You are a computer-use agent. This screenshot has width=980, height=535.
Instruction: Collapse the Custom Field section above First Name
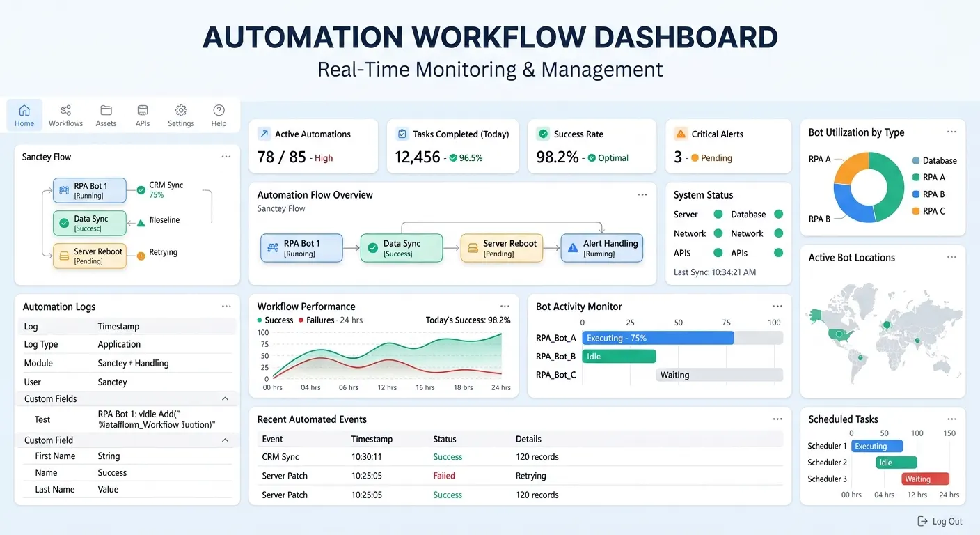[x=225, y=440]
